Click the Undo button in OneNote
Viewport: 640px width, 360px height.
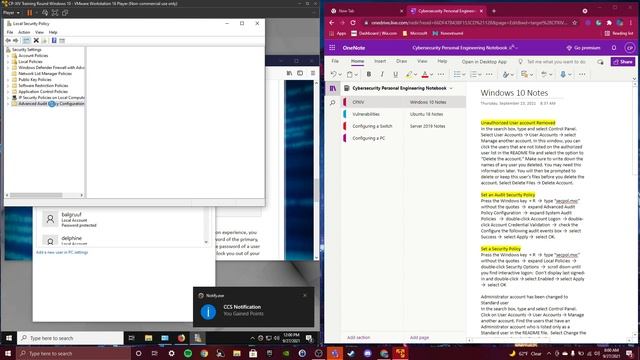pos(333,74)
